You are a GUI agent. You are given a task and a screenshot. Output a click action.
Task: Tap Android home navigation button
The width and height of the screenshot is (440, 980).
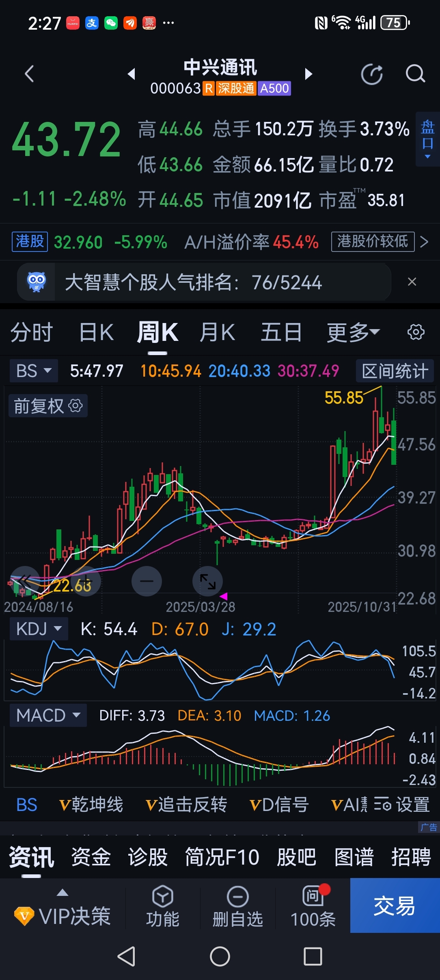pyautogui.click(x=220, y=956)
